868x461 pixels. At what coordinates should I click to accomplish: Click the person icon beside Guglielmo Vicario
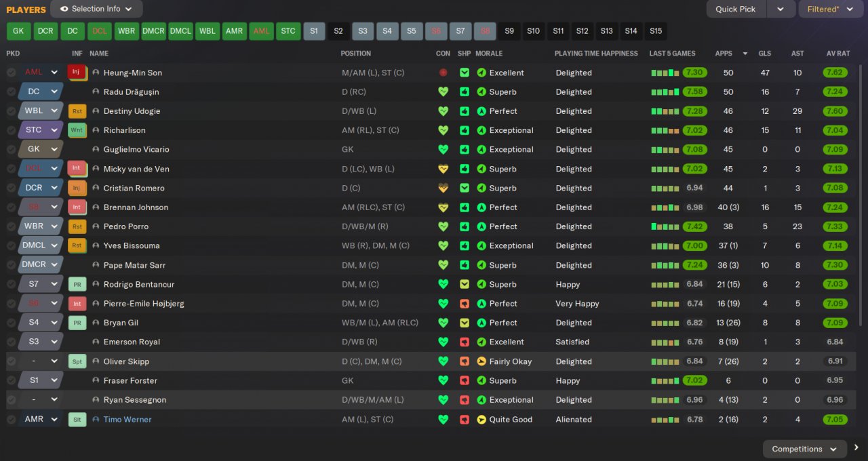[96, 149]
